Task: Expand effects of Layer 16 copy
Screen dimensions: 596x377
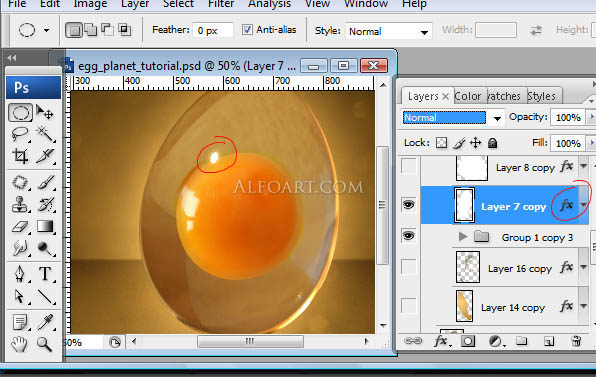Action: click(583, 267)
